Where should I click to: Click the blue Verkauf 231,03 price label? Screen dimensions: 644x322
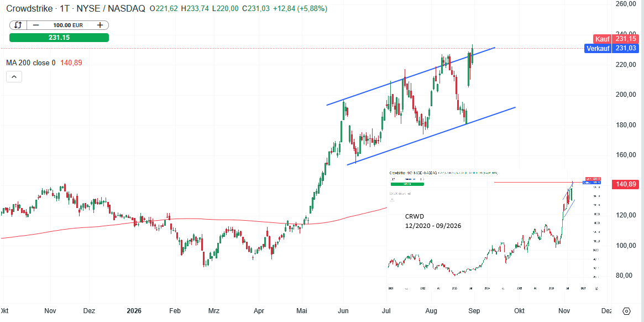[610, 48]
